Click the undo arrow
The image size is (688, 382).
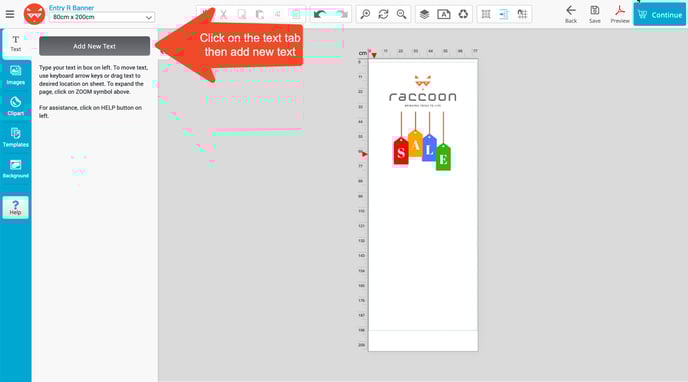point(320,14)
